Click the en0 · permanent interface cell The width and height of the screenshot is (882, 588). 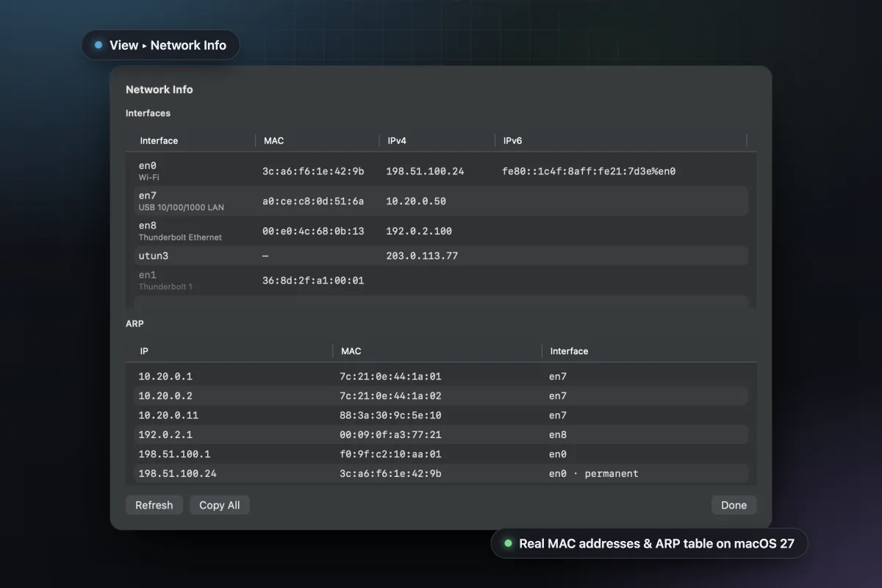[x=593, y=473]
